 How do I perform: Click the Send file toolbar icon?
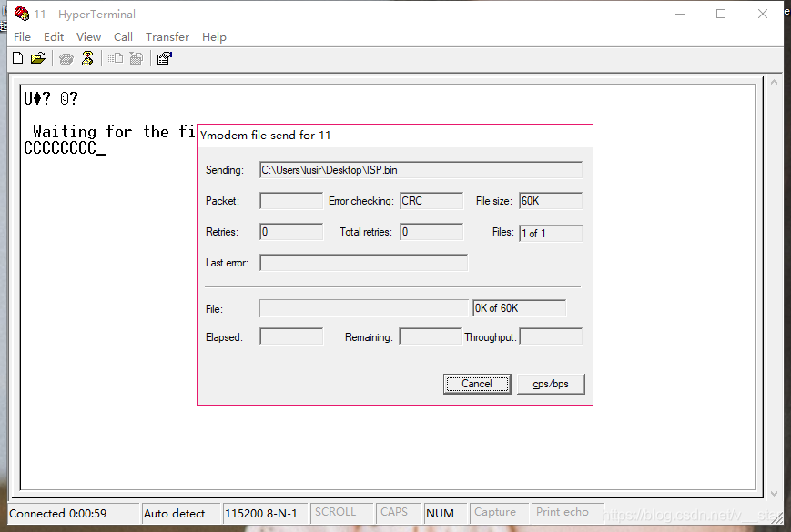(116, 58)
